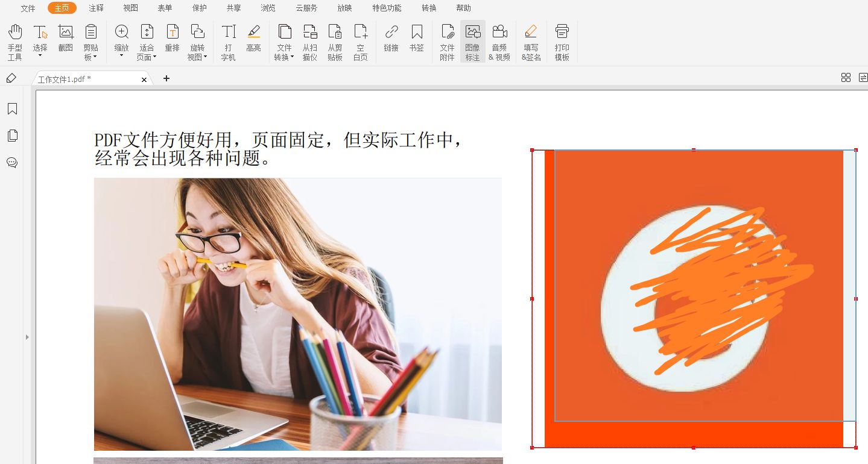Viewport: 868px width, 464px height.
Task: Attach a file with 文件附件
Action: pyautogui.click(x=447, y=41)
